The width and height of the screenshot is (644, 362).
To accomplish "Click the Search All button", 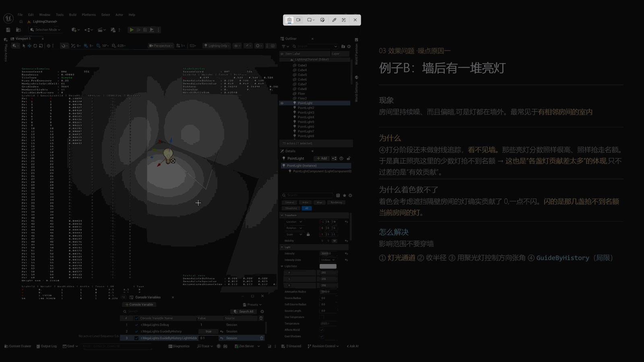I will [244, 312].
